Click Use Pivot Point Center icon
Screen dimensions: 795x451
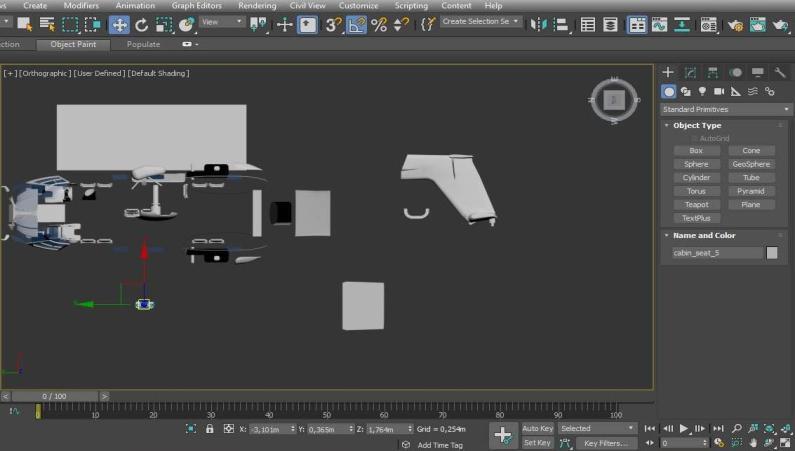(x=258, y=24)
